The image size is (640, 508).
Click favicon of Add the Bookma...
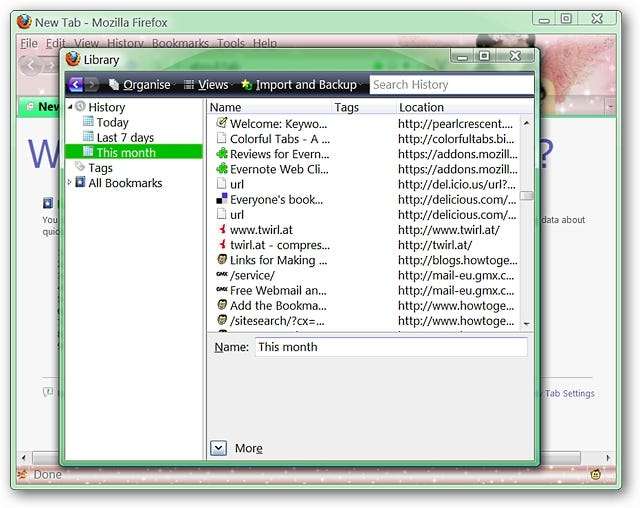(222, 304)
